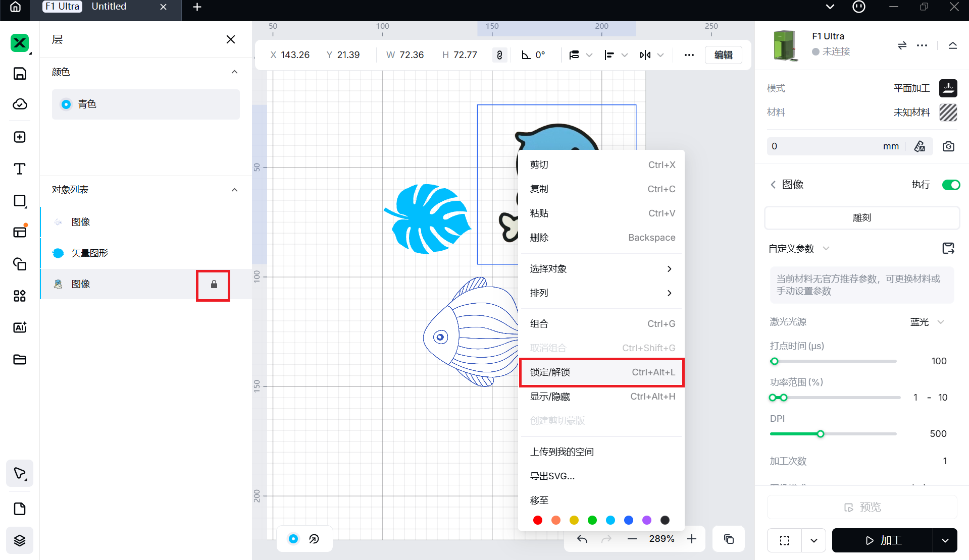The height and width of the screenshot is (560, 969).
Task: Select the Text tool in left sidebar
Action: [20, 169]
